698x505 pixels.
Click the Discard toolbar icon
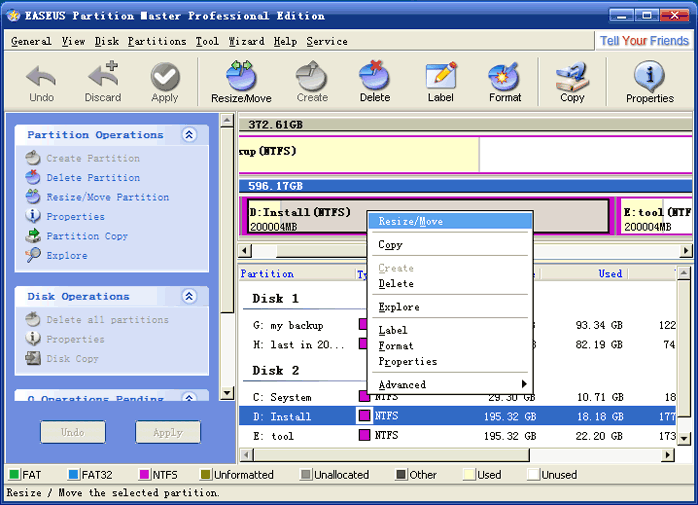pos(103,75)
